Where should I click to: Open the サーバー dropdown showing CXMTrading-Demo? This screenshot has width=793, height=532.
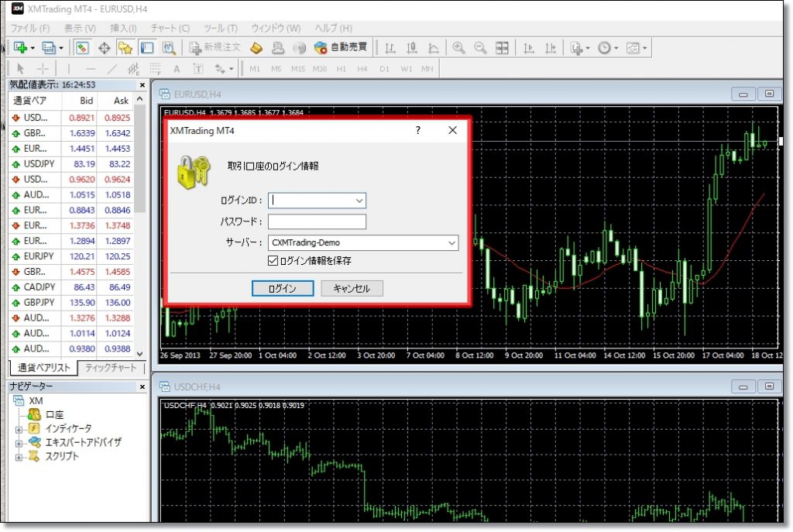pos(363,242)
